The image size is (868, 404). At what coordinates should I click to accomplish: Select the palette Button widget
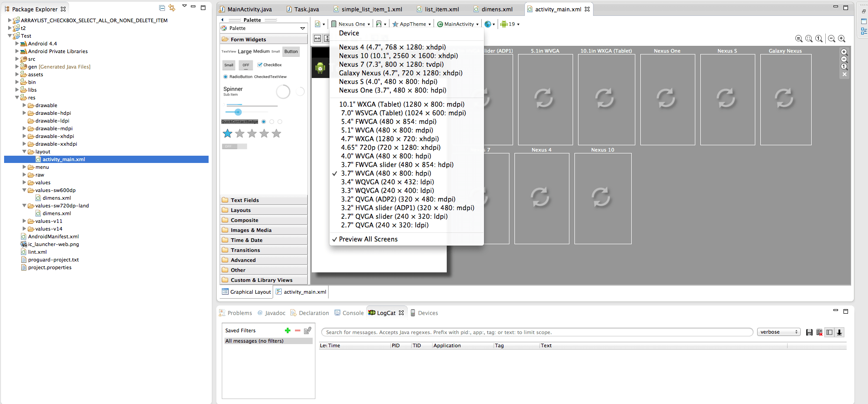[291, 51]
